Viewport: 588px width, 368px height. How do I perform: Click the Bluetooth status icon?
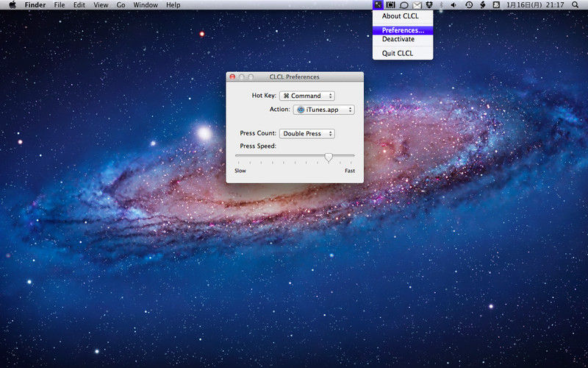[441, 5]
